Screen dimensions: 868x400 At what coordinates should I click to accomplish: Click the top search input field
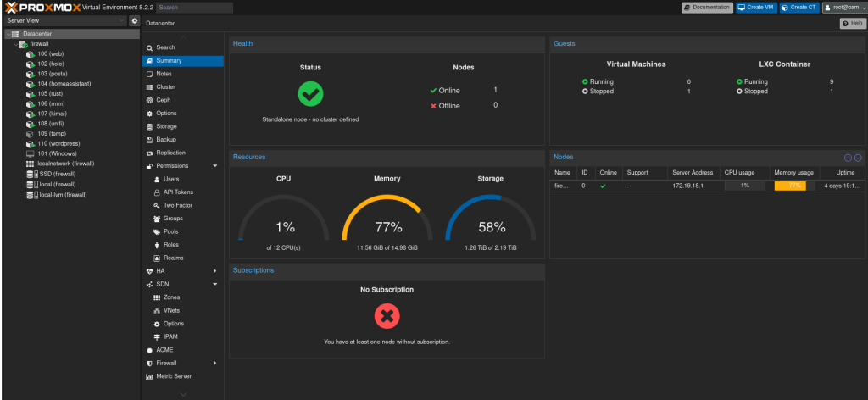point(194,7)
